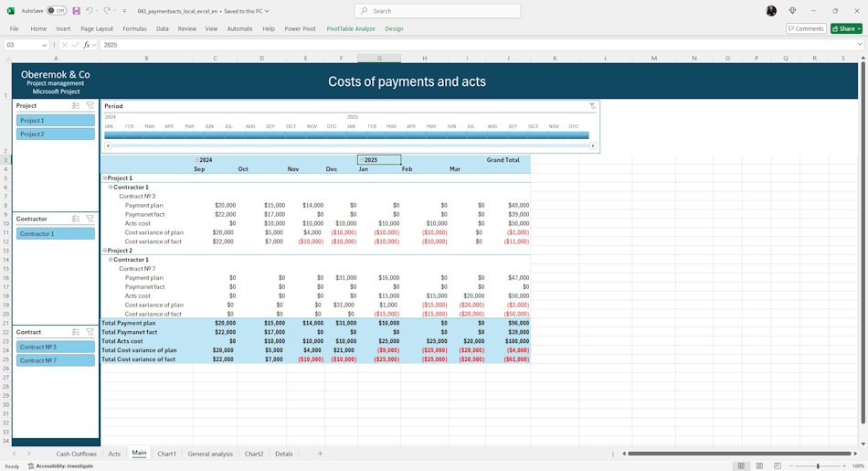Open the General analysis sheet tab

tap(210, 454)
